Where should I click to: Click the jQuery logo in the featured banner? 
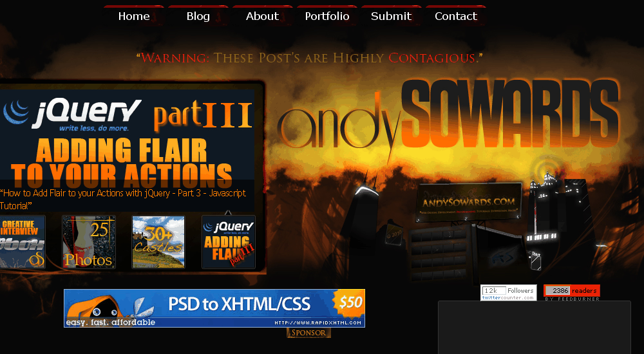(72, 114)
